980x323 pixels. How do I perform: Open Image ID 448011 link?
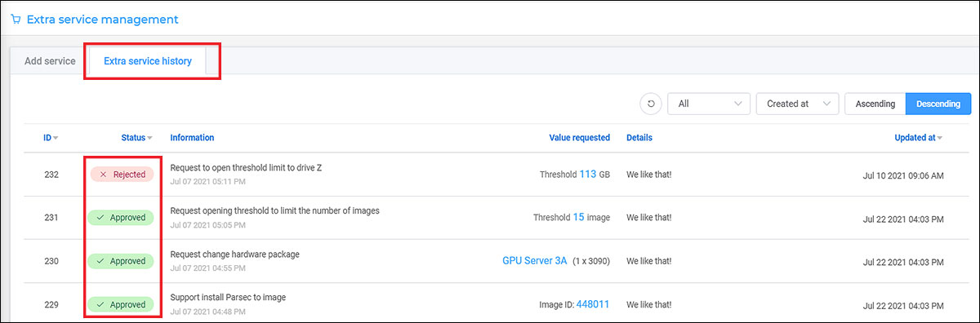coord(593,304)
